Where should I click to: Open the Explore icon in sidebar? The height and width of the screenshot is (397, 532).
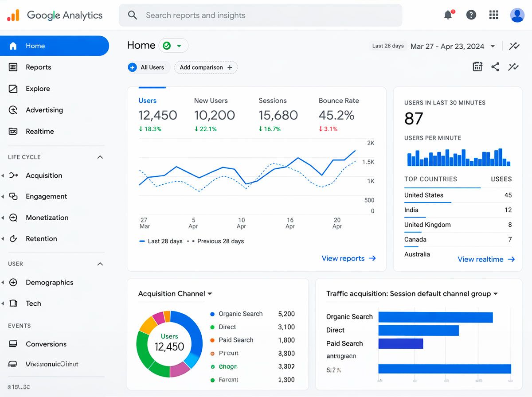[x=13, y=89]
